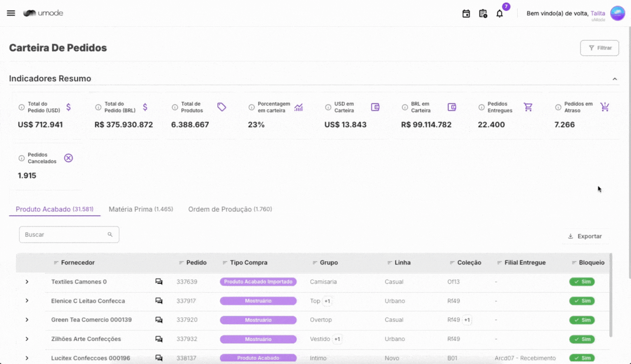Click wallet icon on USD em Carteira card
The height and width of the screenshot is (364, 631).
[375, 107]
